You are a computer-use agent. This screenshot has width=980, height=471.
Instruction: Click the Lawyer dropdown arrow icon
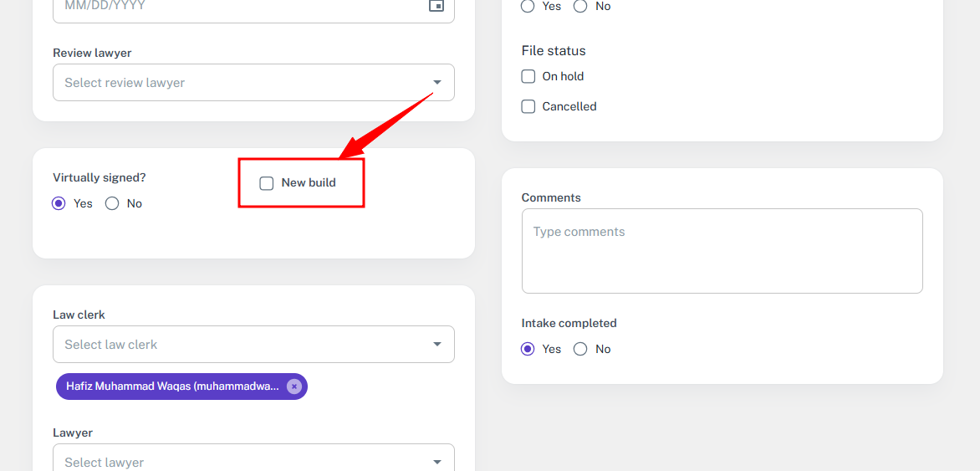click(436, 463)
